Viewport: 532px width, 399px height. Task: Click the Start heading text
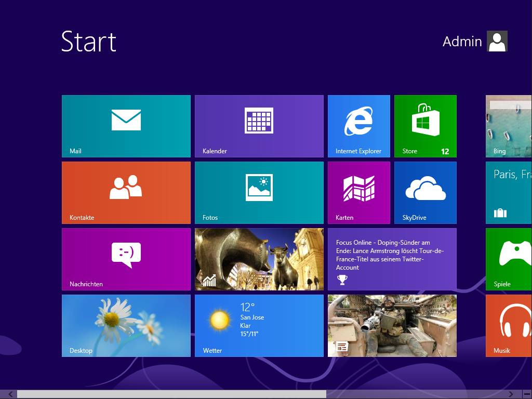coord(88,42)
